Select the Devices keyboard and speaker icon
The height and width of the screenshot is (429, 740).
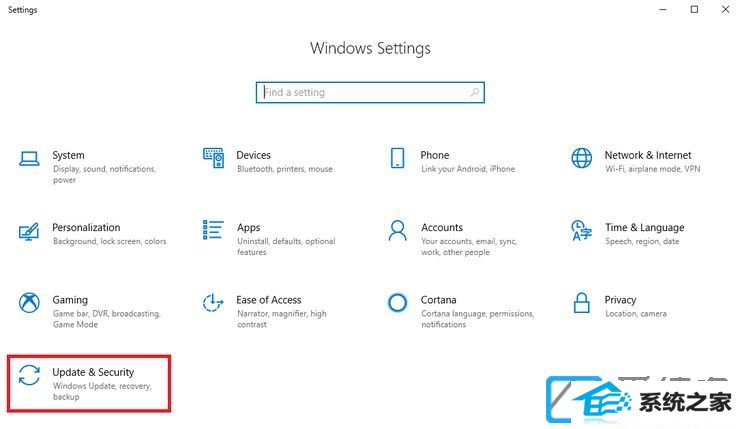(x=213, y=158)
